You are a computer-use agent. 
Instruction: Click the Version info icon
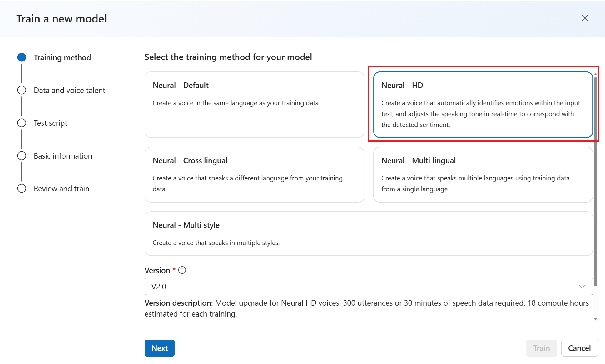click(182, 270)
